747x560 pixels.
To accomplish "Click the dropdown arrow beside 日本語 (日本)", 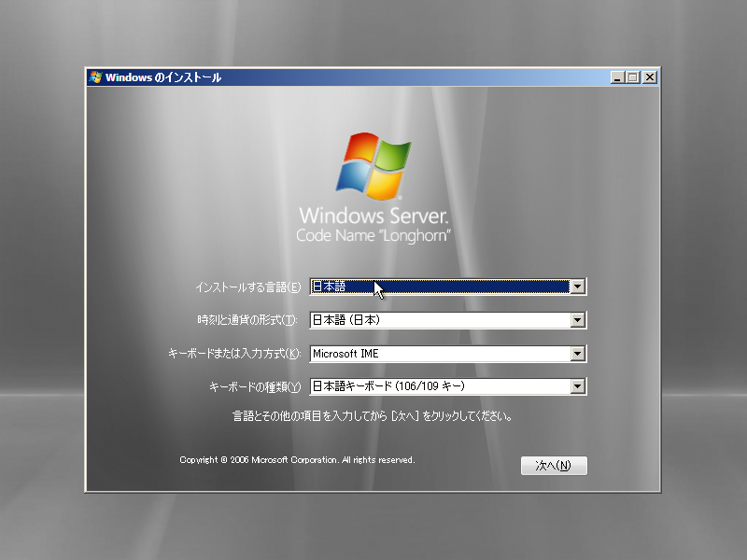I will click(x=579, y=320).
